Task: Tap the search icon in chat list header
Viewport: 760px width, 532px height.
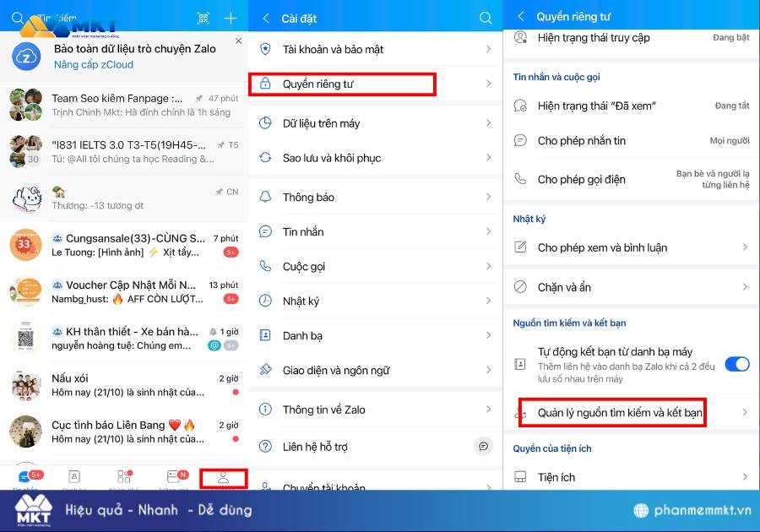Action: pyautogui.click(x=18, y=18)
